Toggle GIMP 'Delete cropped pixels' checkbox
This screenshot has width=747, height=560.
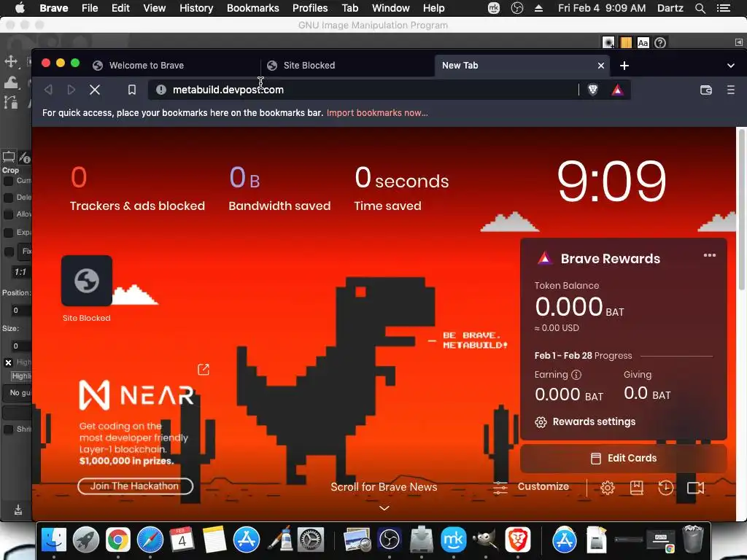tap(8, 197)
